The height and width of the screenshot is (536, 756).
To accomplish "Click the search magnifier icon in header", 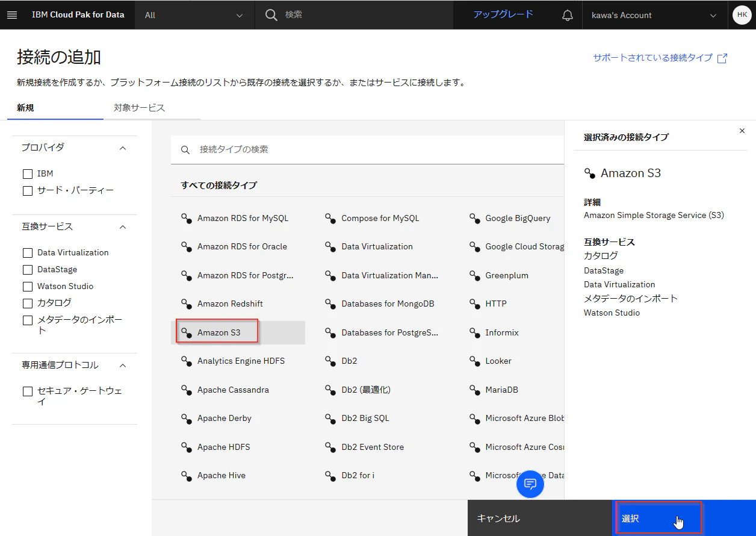I will [271, 14].
